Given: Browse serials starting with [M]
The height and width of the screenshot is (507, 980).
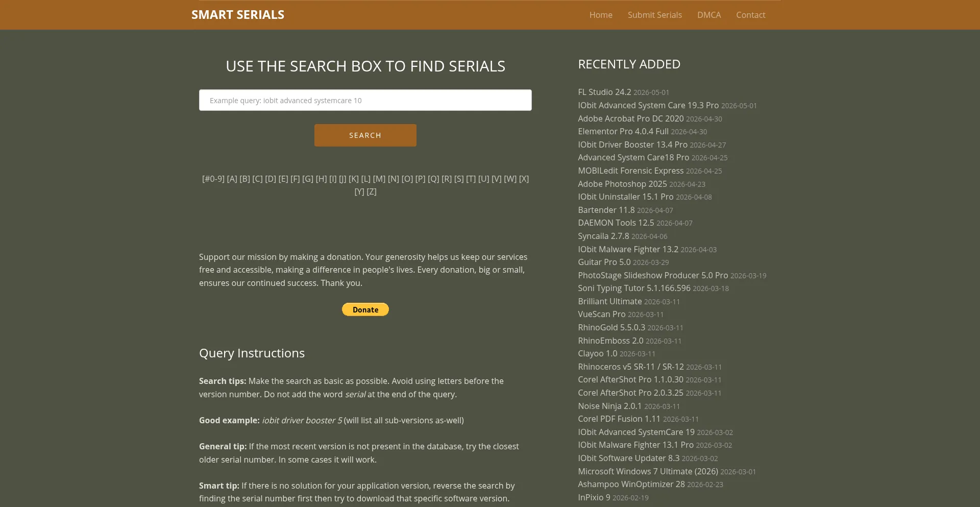Looking at the screenshot, I should point(379,179).
